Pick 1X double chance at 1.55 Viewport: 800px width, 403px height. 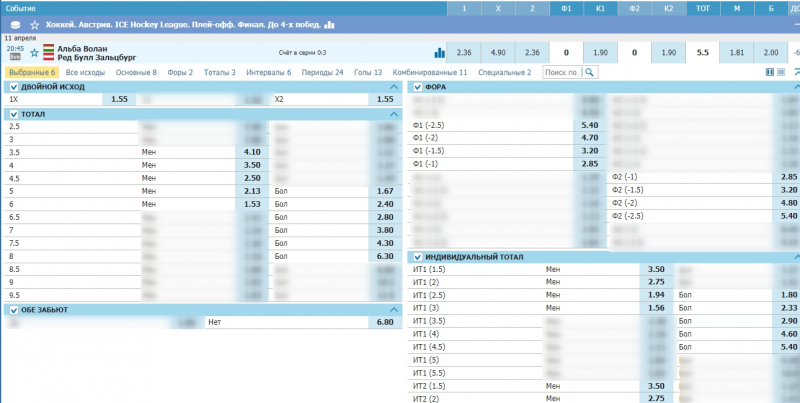pos(119,100)
